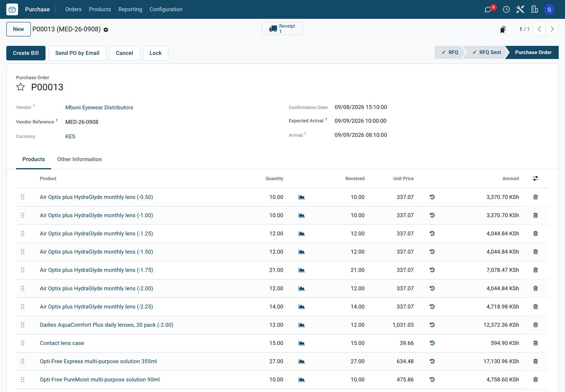This screenshot has height=392, width=565.
Task: Open the Orders menu
Action: pyautogui.click(x=73, y=10)
